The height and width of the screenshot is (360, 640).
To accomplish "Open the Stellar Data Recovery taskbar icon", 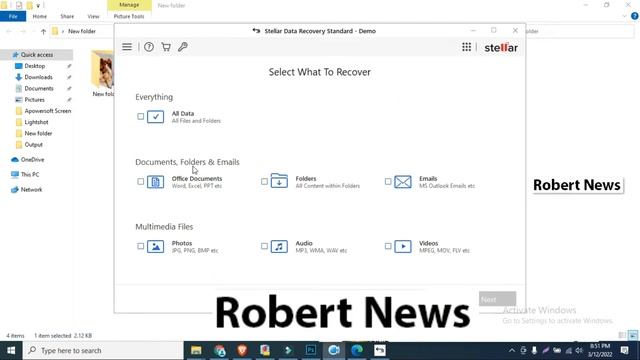I will [380, 351].
